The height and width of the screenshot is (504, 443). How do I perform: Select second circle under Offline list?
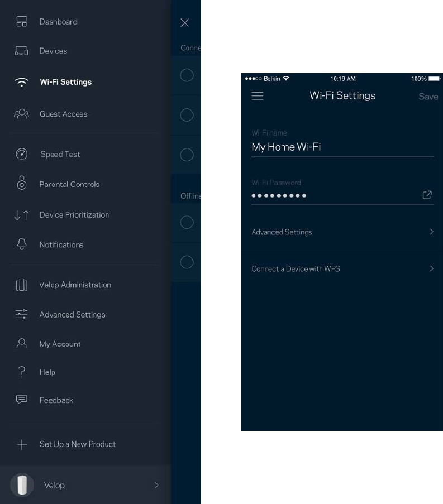pos(187,262)
